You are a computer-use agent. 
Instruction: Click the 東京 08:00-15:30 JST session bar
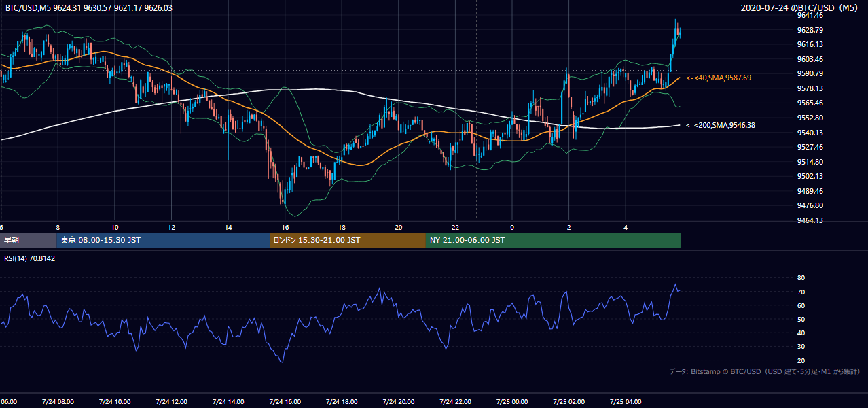point(163,240)
